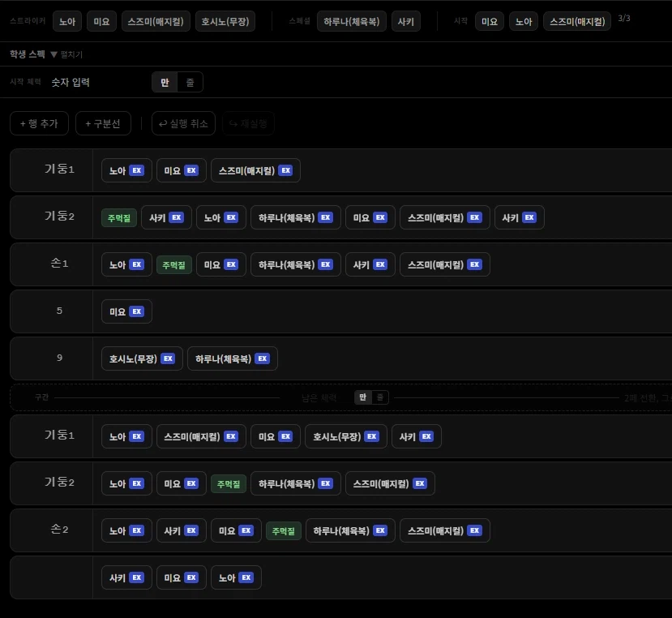Image resolution: width=672 pixels, height=618 pixels.
Task: Set 남은 체력 divider unit to 줄
Action: pos(381,397)
